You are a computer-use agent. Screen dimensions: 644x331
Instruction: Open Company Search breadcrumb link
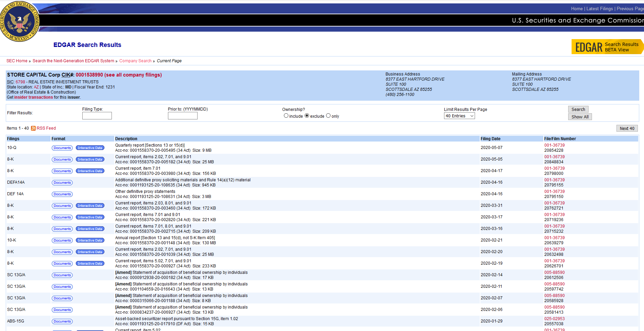pos(135,61)
